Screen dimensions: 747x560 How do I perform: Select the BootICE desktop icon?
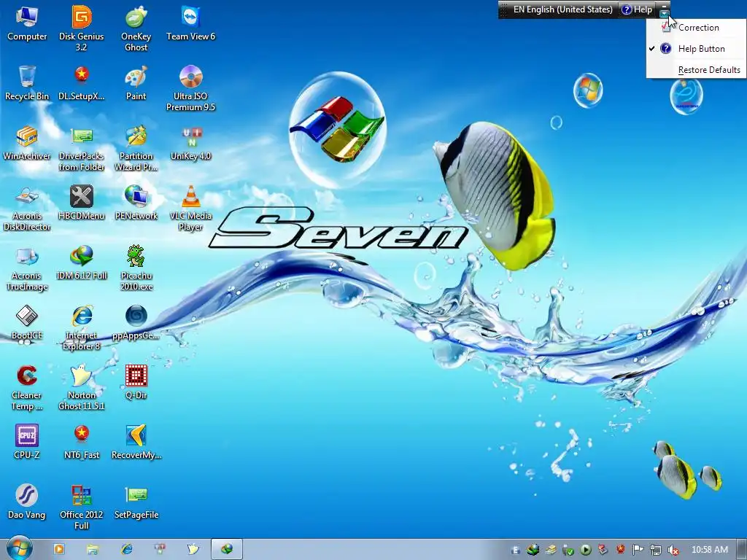pos(27,323)
